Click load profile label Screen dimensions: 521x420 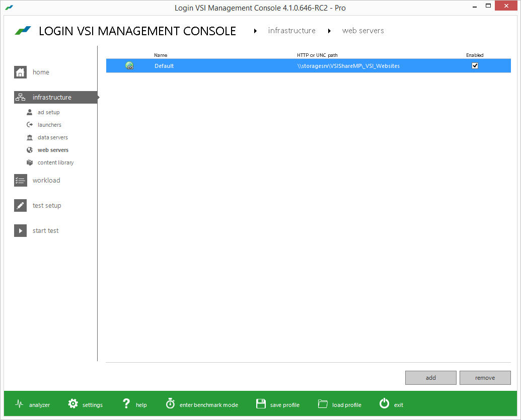coord(346,405)
